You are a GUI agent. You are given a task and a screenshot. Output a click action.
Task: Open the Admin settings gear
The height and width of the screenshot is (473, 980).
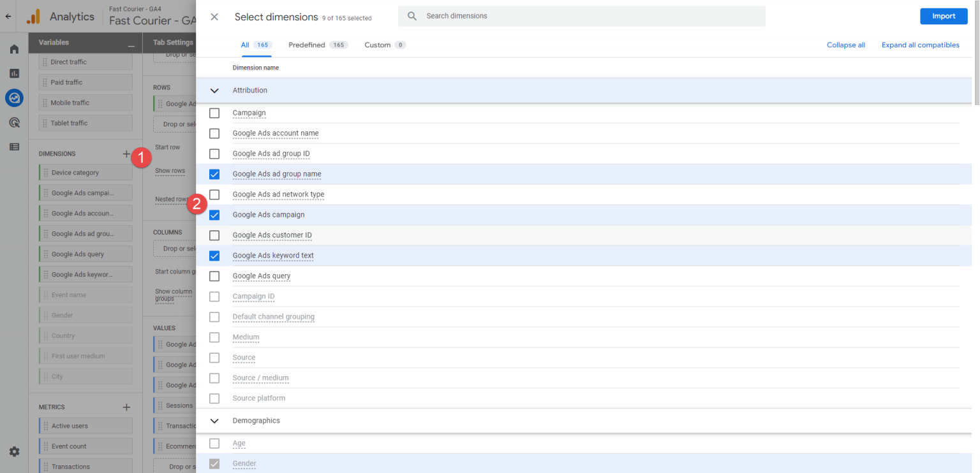tap(14, 451)
